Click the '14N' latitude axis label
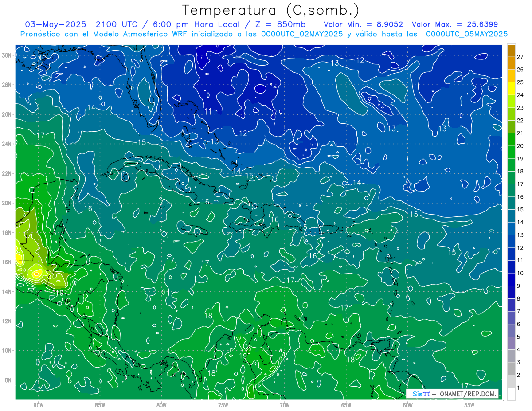Viewport: 532px width, 411px height. tap(8, 292)
